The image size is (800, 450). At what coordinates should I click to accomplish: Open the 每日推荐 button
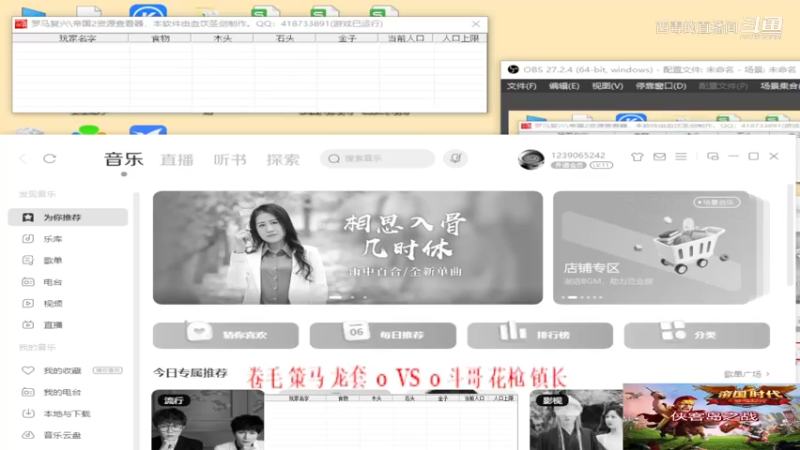(x=383, y=335)
